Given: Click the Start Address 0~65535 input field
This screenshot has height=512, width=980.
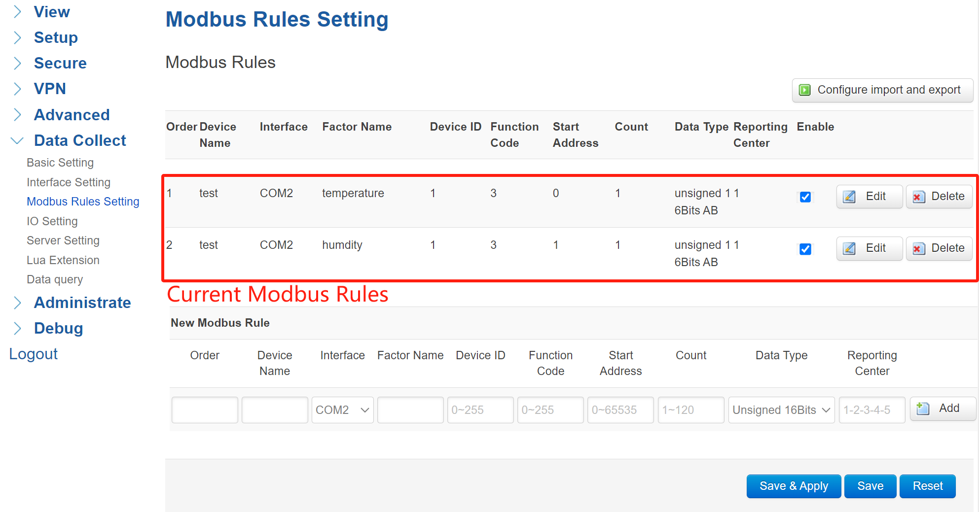Looking at the screenshot, I should click(620, 410).
